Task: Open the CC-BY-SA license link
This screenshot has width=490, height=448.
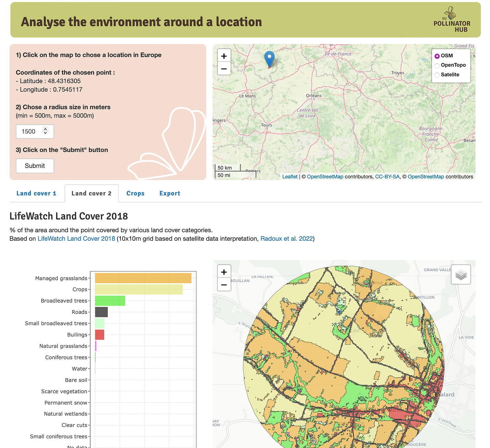Action: (387, 177)
